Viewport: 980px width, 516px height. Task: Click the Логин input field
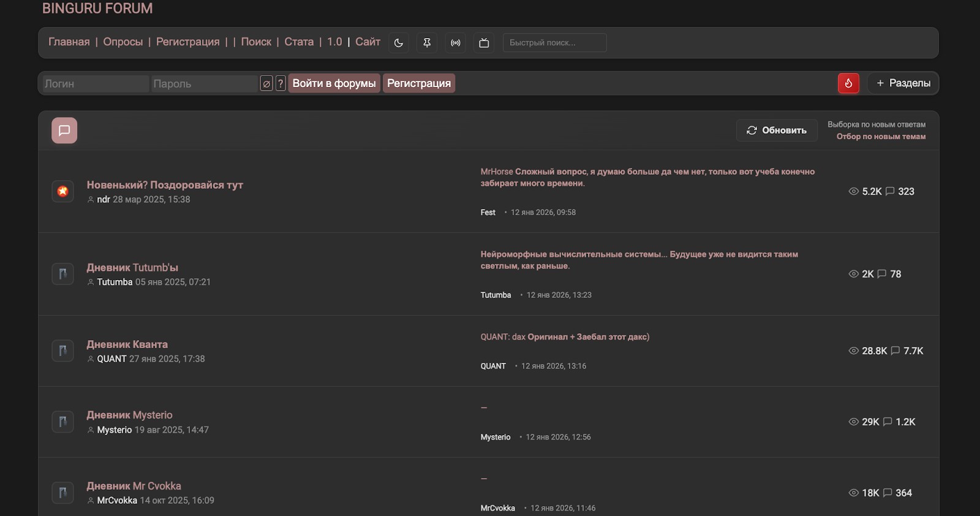pyautogui.click(x=96, y=83)
